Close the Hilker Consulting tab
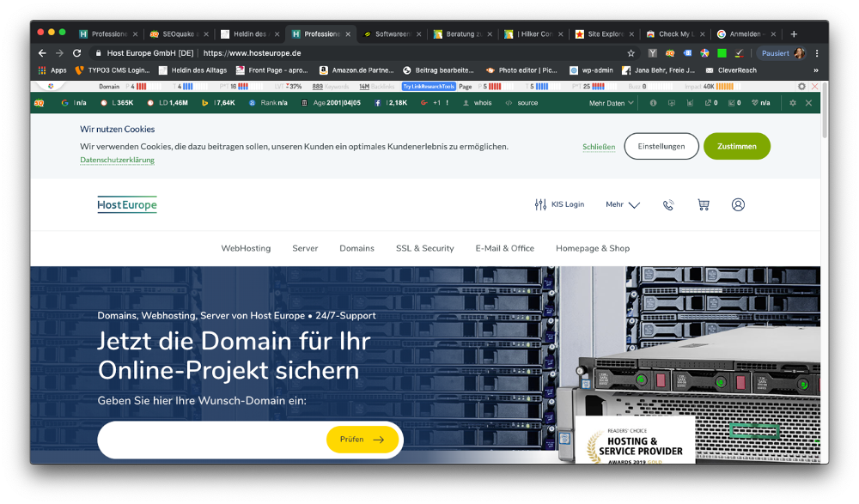 click(560, 34)
